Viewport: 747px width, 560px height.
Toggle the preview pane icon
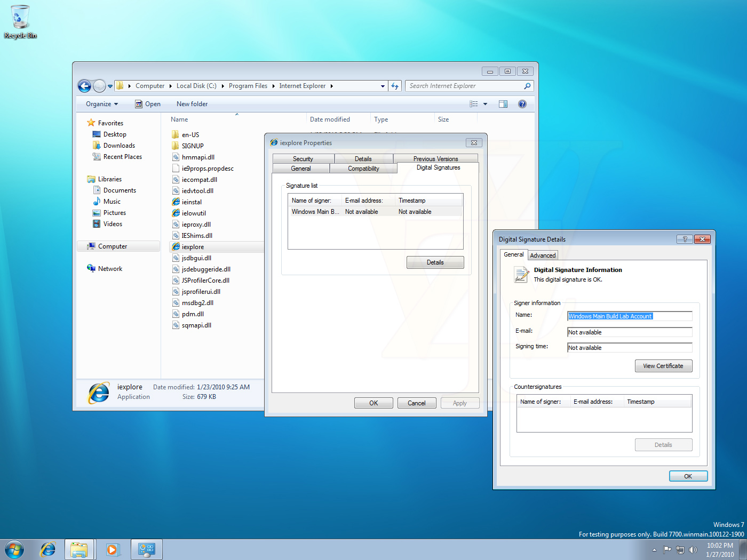[503, 104]
